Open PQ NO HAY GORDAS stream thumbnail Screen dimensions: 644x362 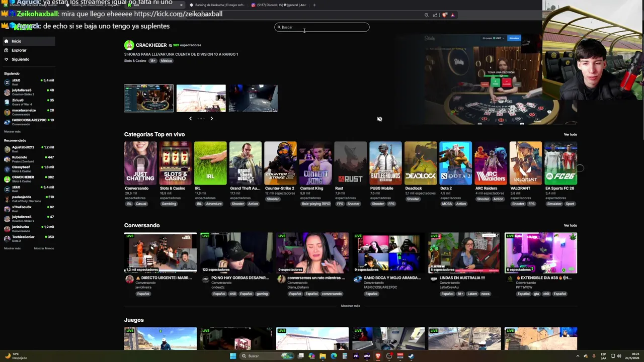236,252
